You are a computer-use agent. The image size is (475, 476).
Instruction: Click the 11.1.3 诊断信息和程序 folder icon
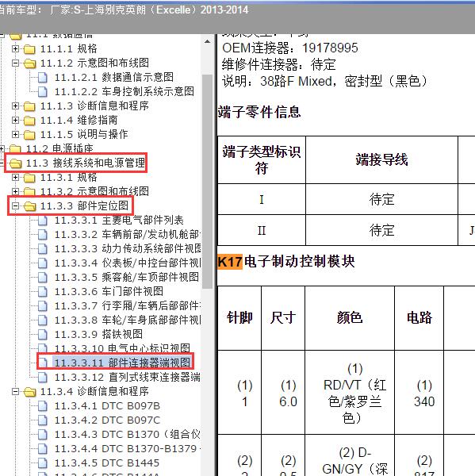(x=29, y=106)
